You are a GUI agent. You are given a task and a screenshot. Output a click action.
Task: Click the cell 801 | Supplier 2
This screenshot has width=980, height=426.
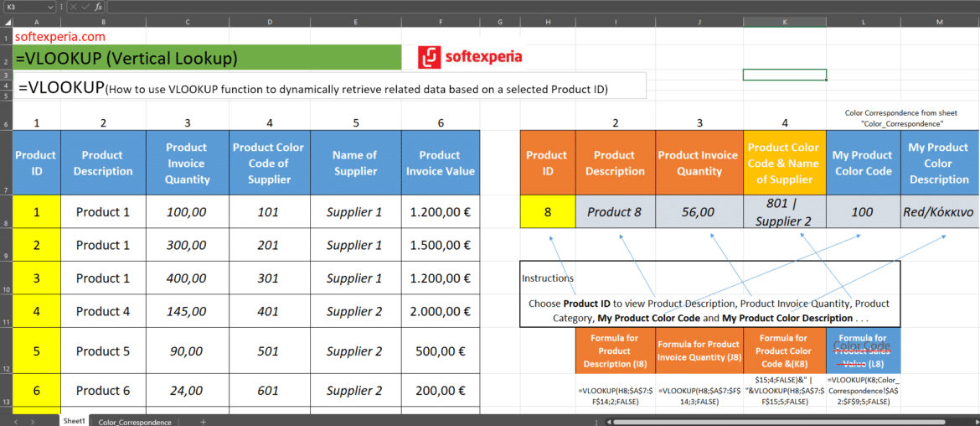(x=784, y=212)
